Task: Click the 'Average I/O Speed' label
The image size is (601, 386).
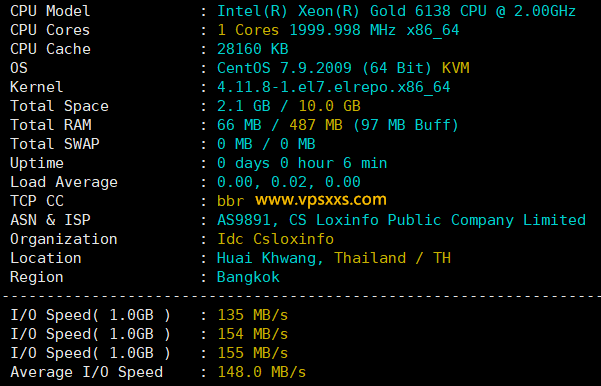Action: (87, 373)
